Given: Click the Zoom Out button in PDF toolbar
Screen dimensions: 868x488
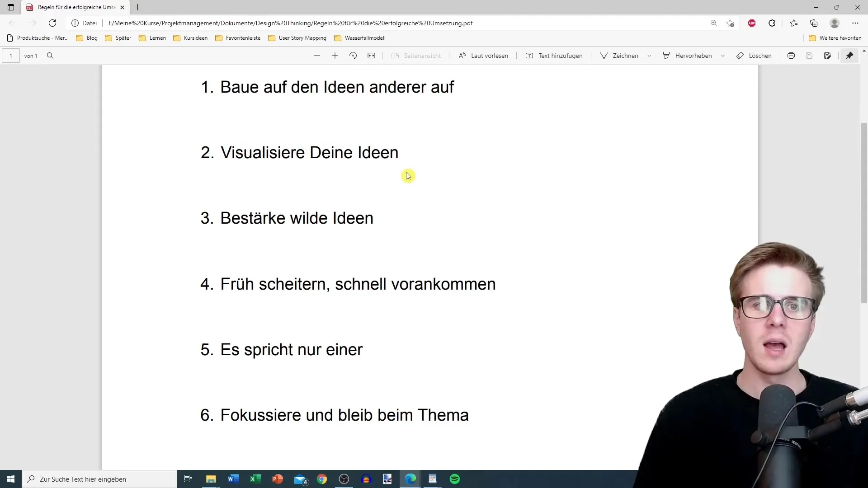Looking at the screenshot, I should [316, 56].
